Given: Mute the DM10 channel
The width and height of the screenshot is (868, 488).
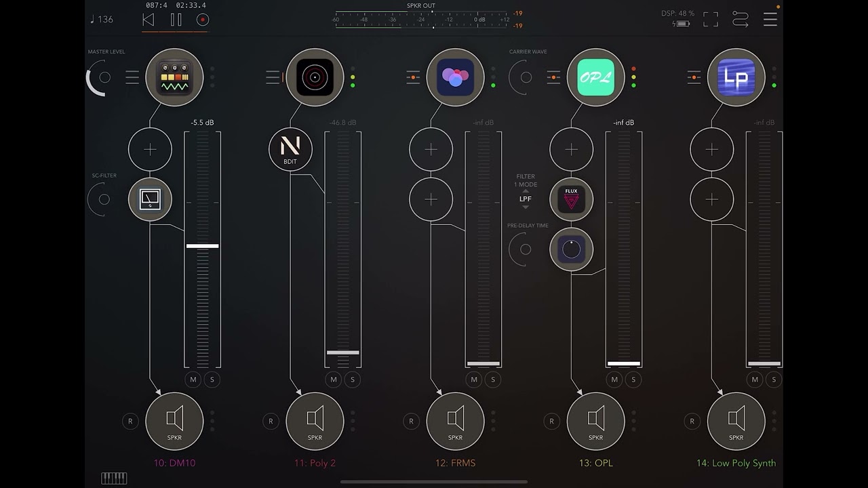Looking at the screenshot, I should 193,380.
